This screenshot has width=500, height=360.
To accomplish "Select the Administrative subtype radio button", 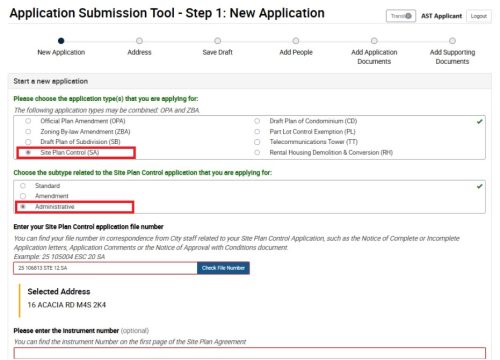I will [x=23, y=207].
